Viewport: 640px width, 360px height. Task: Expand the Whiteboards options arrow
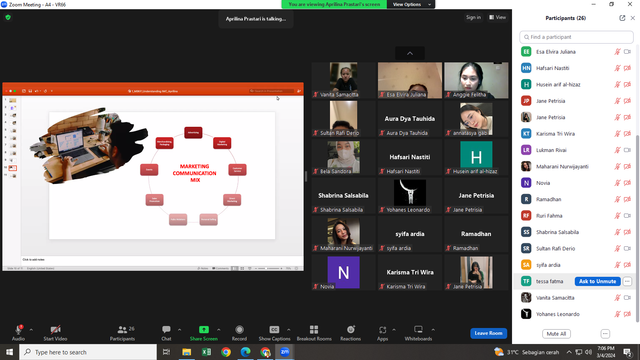tap(433, 329)
